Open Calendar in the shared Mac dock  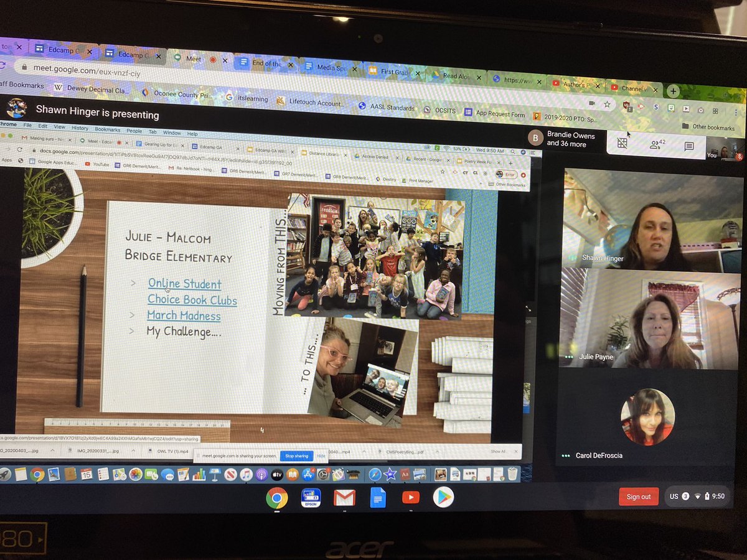(86, 474)
